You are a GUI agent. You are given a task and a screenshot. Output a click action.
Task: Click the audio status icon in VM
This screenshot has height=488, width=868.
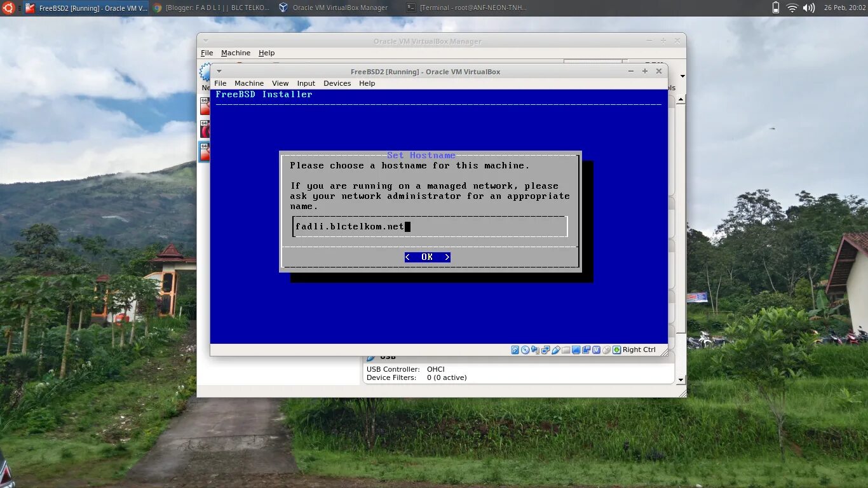tap(535, 349)
